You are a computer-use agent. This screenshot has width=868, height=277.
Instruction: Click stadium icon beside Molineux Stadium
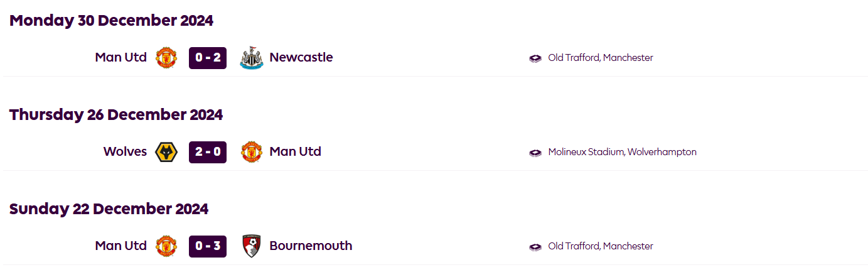pos(535,153)
